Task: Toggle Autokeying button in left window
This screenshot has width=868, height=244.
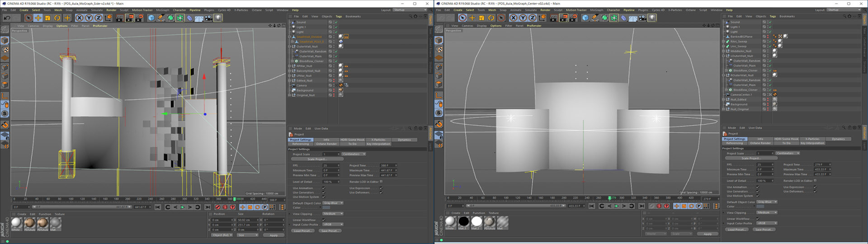Action: click(x=225, y=207)
